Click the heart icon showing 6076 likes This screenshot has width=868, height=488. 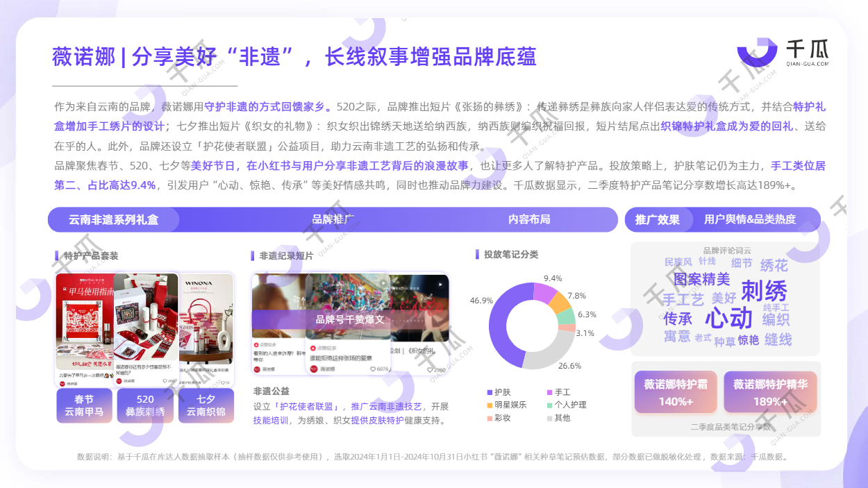point(373,369)
